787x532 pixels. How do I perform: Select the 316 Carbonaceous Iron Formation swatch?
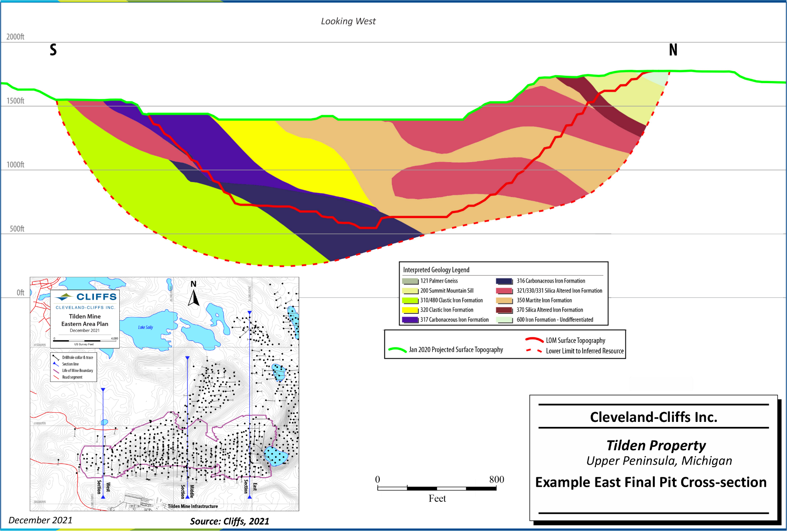point(504,281)
